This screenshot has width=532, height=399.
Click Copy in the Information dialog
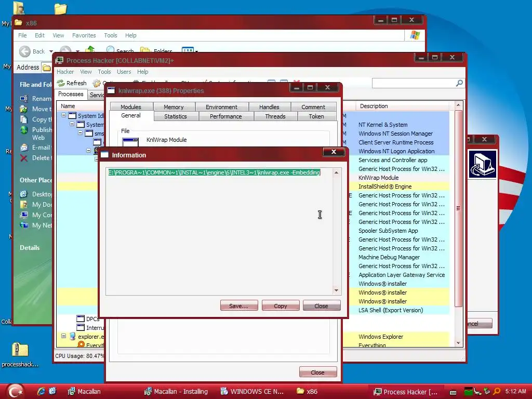pyautogui.click(x=280, y=305)
